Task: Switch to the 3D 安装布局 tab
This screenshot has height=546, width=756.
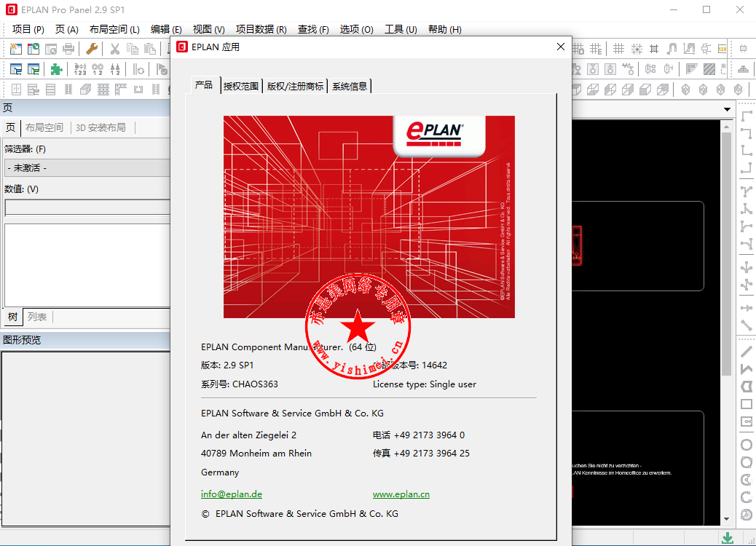Action: pyautogui.click(x=101, y=127)
